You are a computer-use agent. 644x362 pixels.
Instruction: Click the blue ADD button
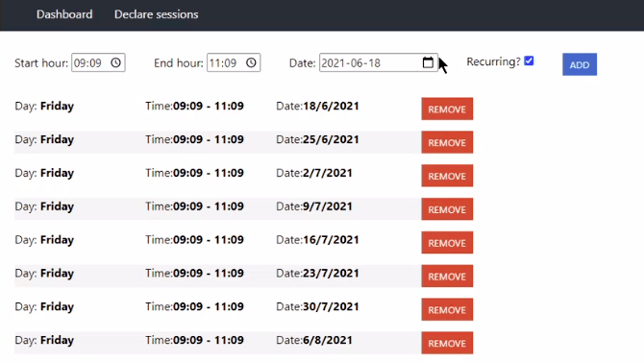point(580,64)
